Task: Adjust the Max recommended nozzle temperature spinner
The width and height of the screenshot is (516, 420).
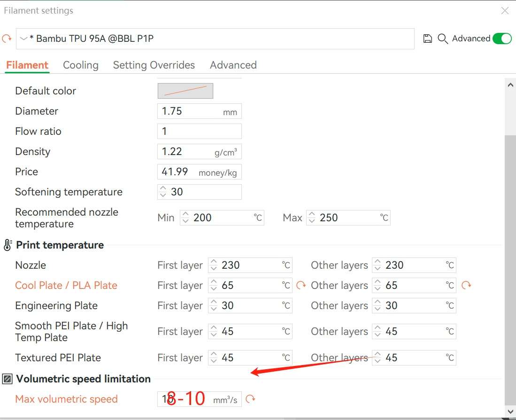Action: tap(312, 218)
